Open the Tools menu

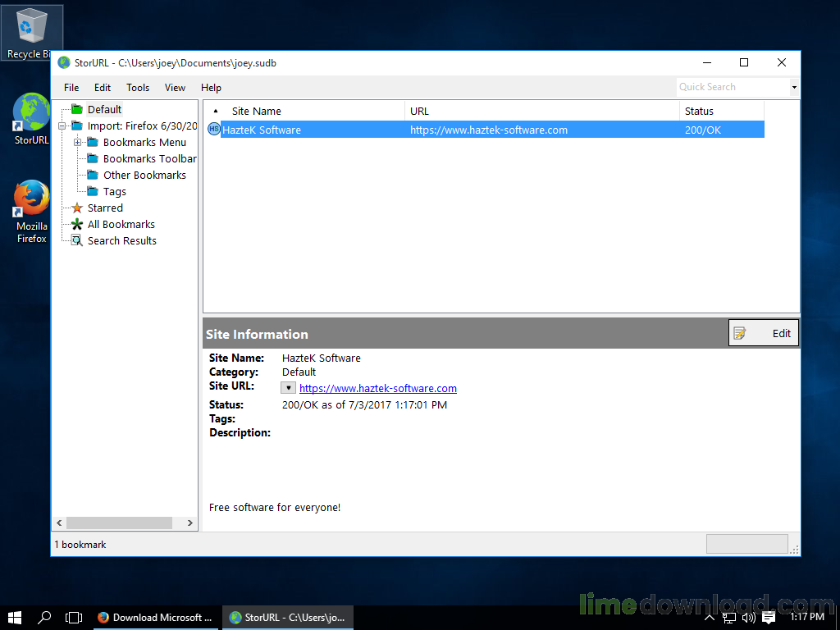[137, 87]
